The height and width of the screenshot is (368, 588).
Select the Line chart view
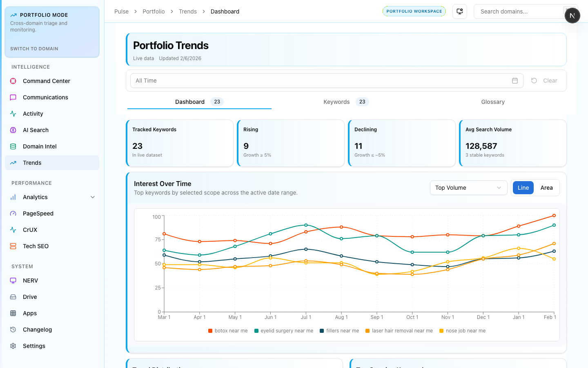tap(523, 188)
